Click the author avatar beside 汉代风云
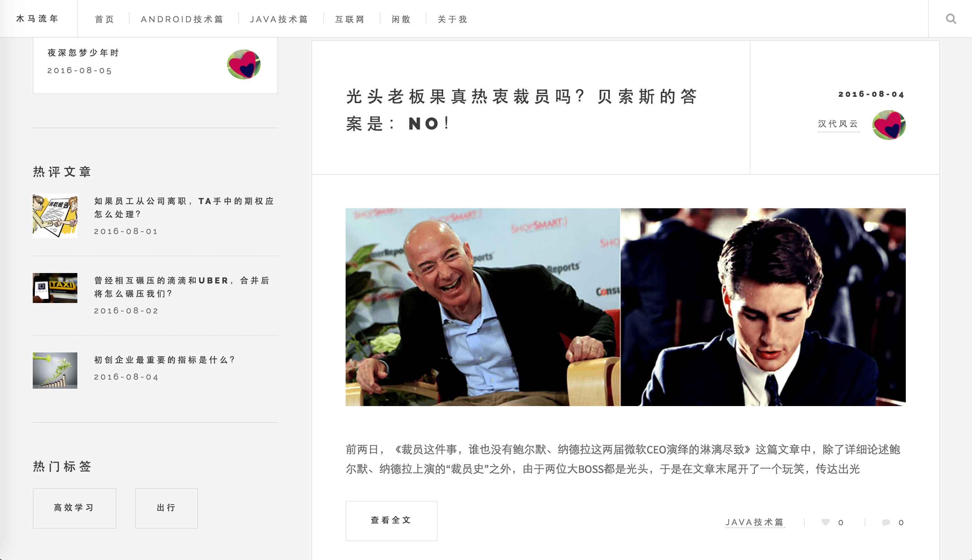This screenshot has height=560, width=972. pyautogui.click(x=889, y=125)
